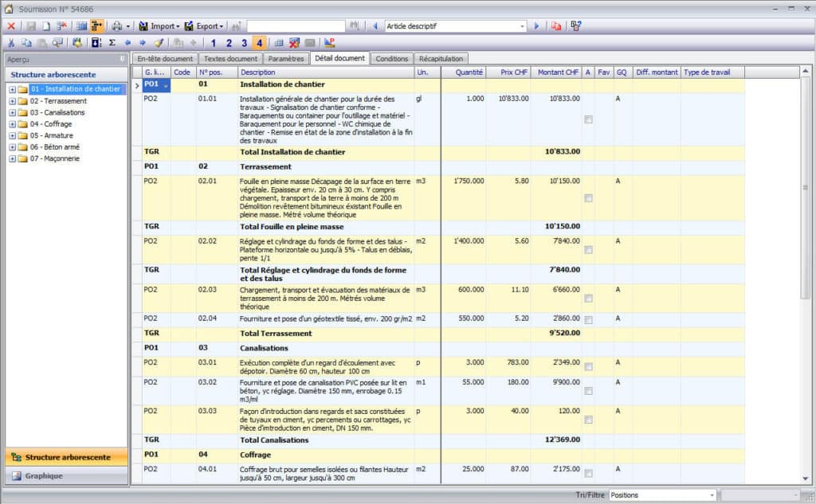Select outline level 4 button
The height and width of the screenshot is (504, 816).
[x=259, y=43]
